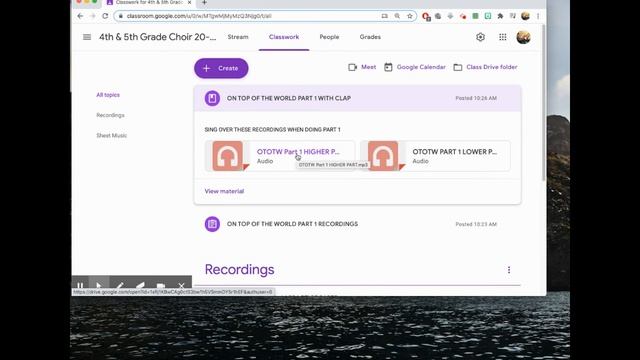Open the browser zoom magnifier icon
The width and height of the screenshot is (640, 360).
397,16
